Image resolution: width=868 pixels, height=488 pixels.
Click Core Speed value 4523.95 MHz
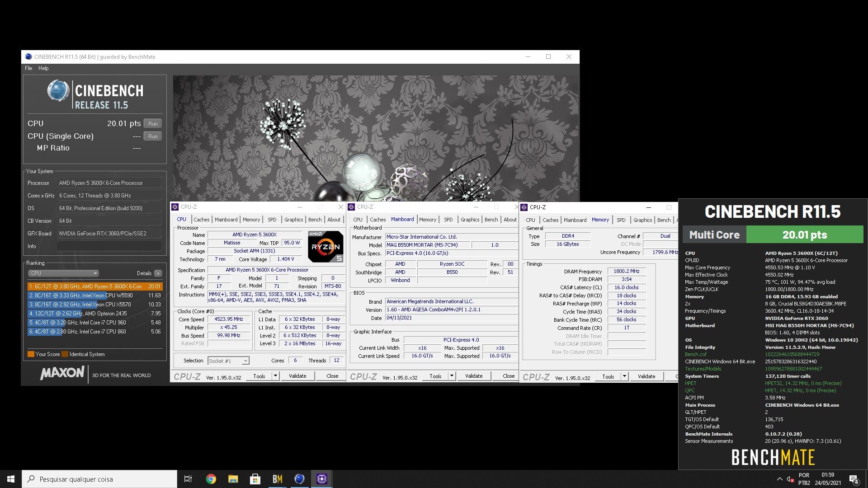pos(229,319)
